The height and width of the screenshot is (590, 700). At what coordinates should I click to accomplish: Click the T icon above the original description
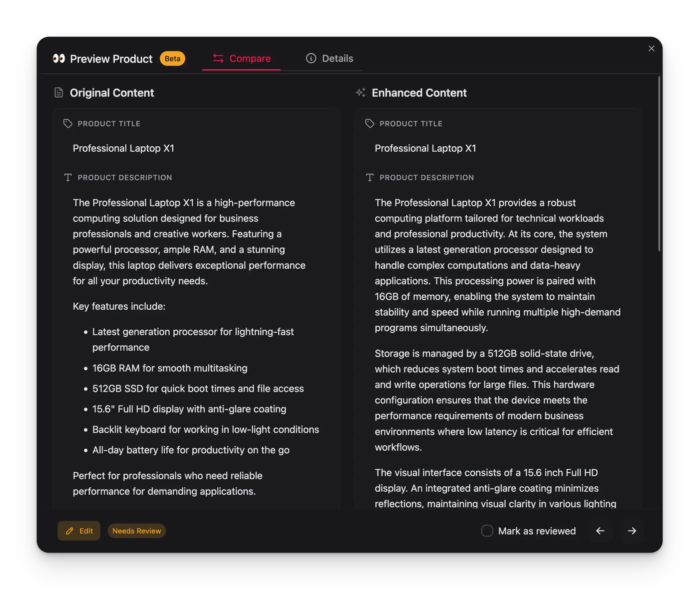coord(68,178)
